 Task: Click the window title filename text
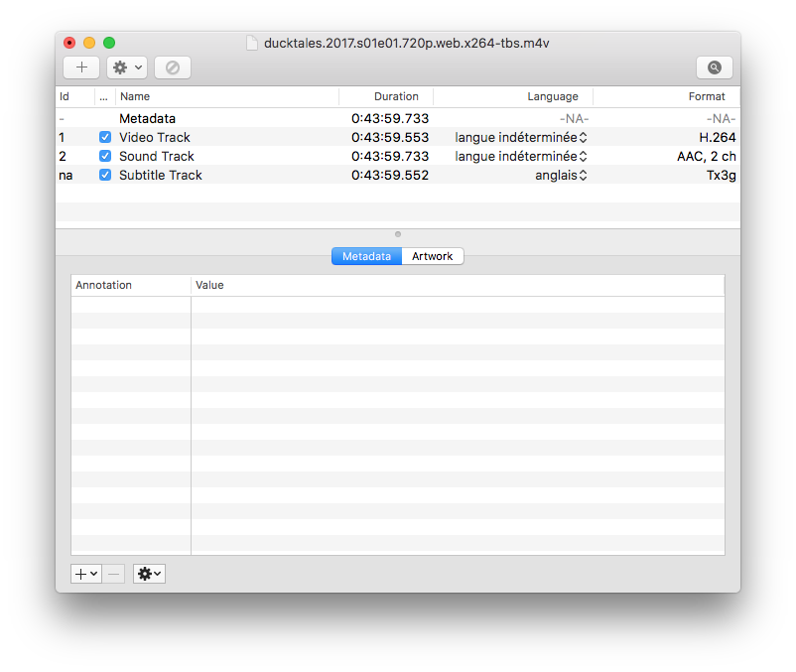coord(407,43)
